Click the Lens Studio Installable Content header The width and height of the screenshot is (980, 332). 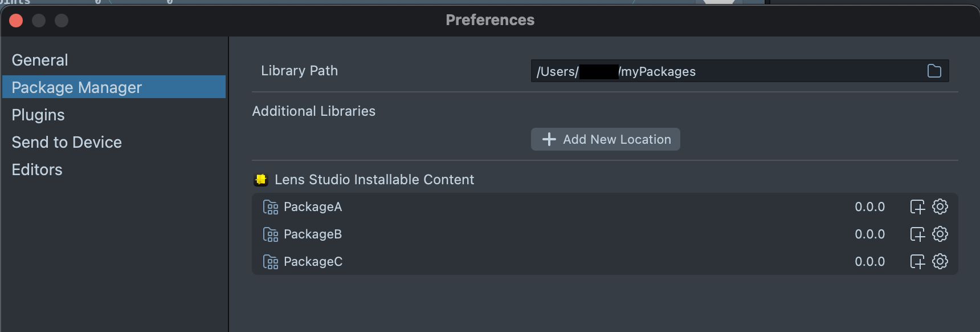374,180
